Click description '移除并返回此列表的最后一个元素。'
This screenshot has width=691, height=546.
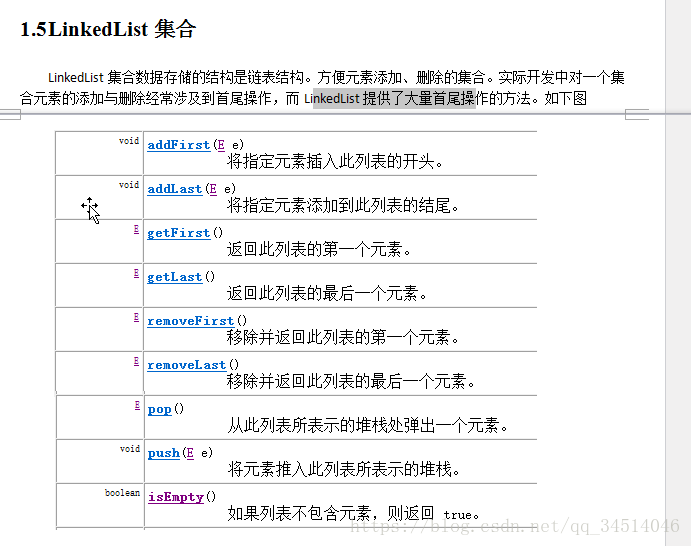coord(351,381)
